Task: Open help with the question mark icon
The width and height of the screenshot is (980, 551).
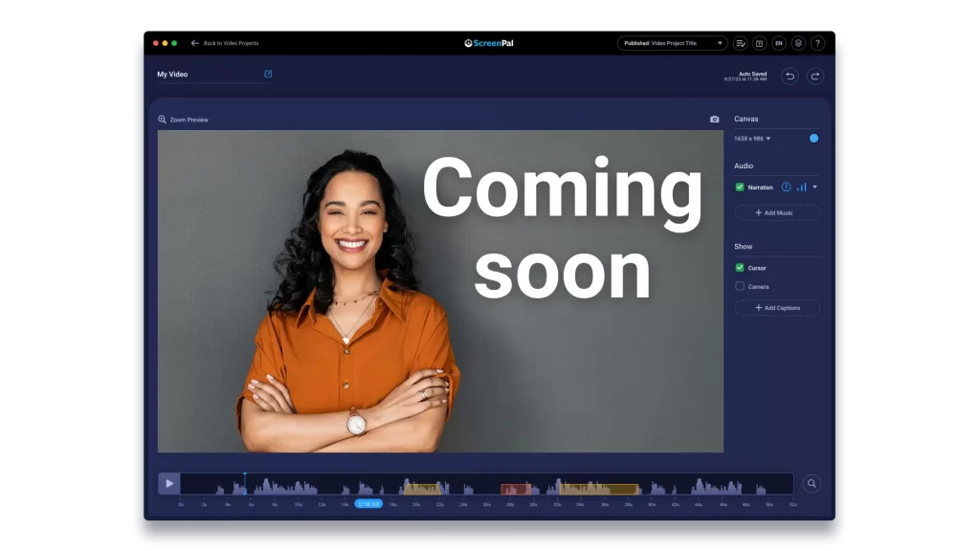Action: 817,43
